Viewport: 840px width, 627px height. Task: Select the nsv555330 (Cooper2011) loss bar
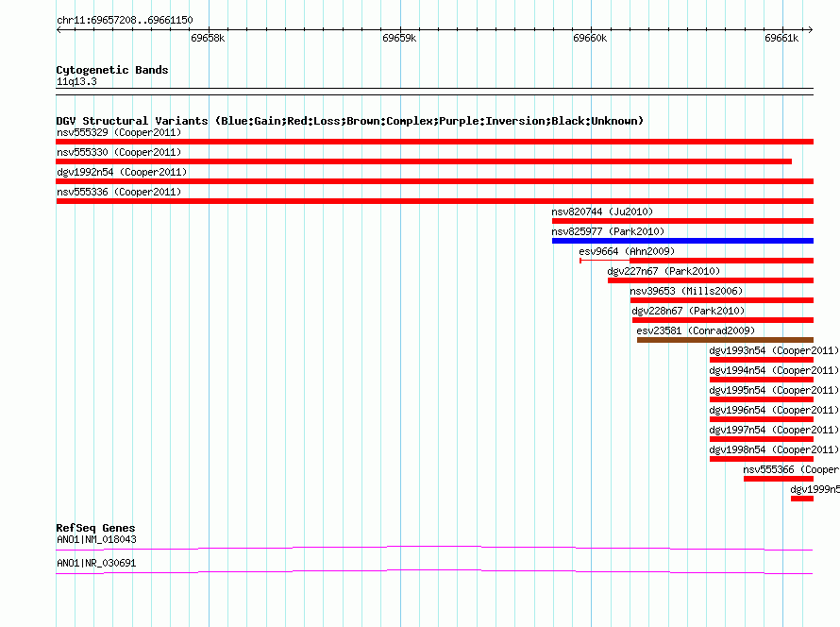(x=424, y=161)
